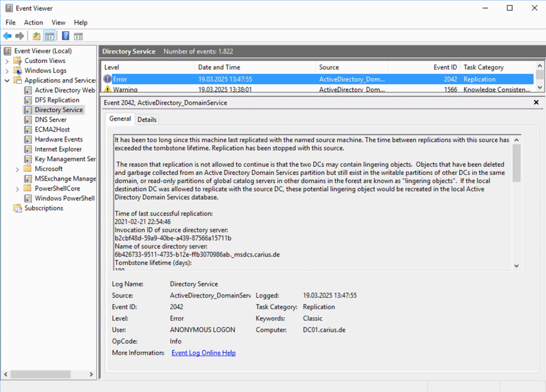Image resolution: width=546 pixels, height=392 pixels.
Task: Sort events by Task Category column
Action: (x=497, y=67)
